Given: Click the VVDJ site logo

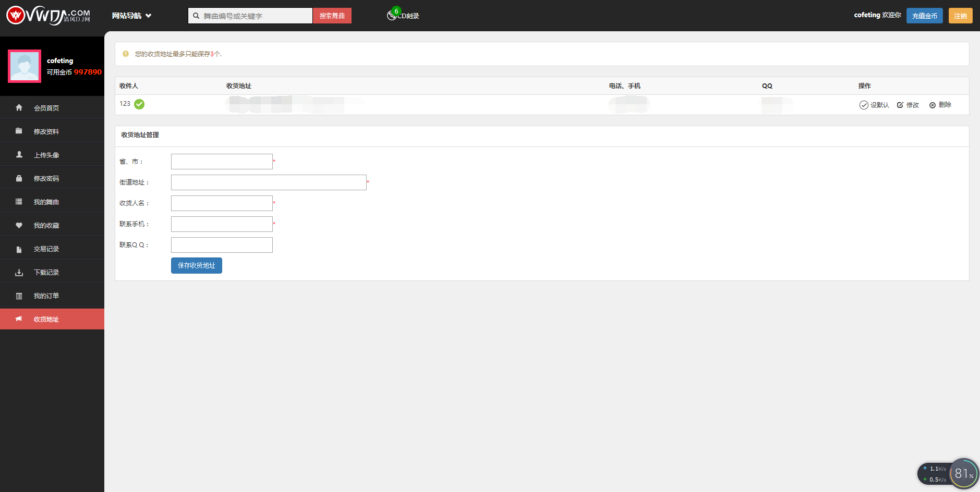Looking at the screenshot, I should [x=48, y=16].
